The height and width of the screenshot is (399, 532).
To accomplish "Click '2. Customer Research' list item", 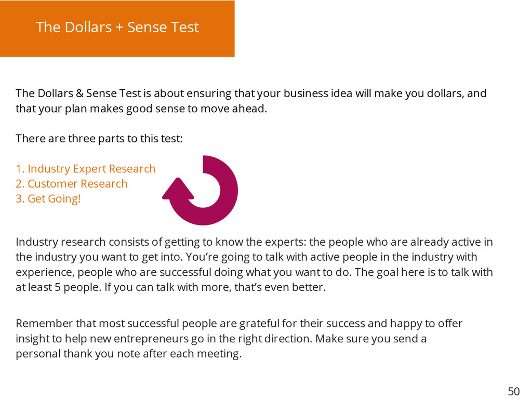I will [x=72, y=183].
